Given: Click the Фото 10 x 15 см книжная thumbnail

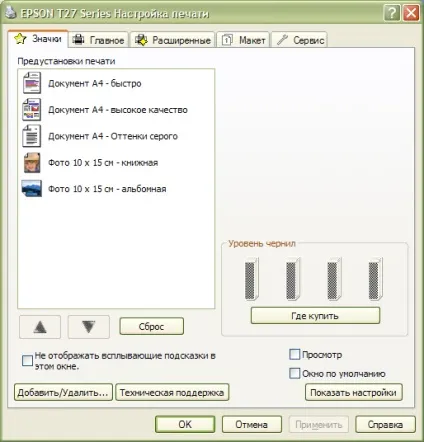Looking at the screenshot, I should tap(32, 163).
